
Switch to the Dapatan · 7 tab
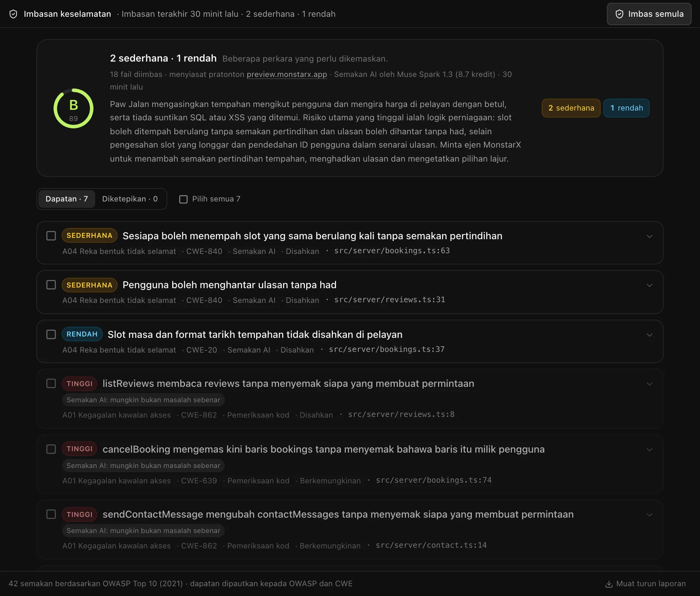[66, 199]
